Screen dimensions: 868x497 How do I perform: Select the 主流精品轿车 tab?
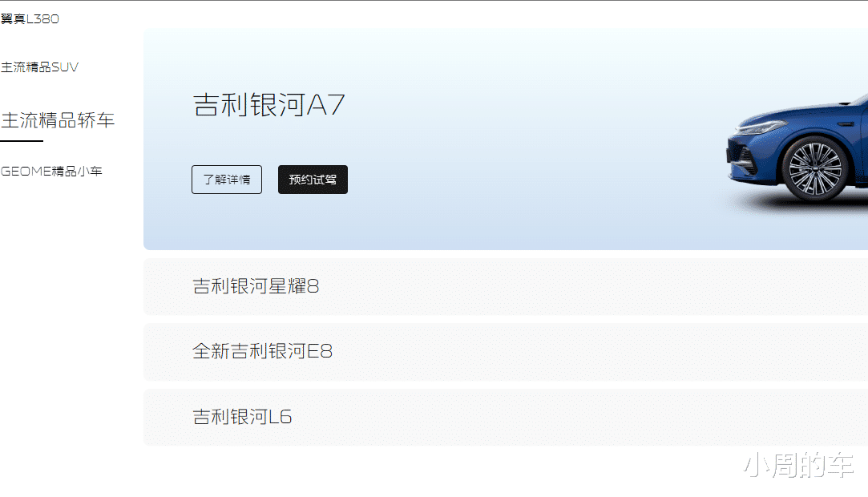pyautogui.click(x=58, y=120)
